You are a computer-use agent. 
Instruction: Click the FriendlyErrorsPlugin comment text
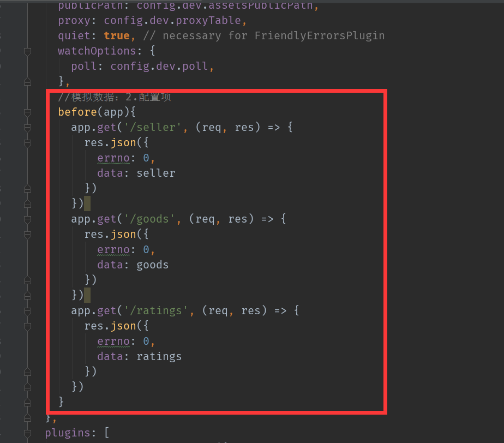pyautogui.click(x=320, y=35)
